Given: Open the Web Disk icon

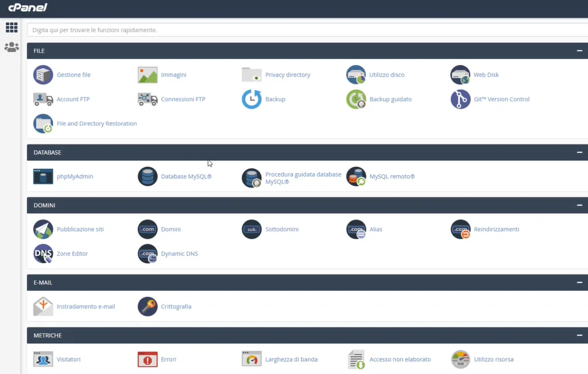Looking at the screenshot, I should pyautogui.click(x=460, y=75).
